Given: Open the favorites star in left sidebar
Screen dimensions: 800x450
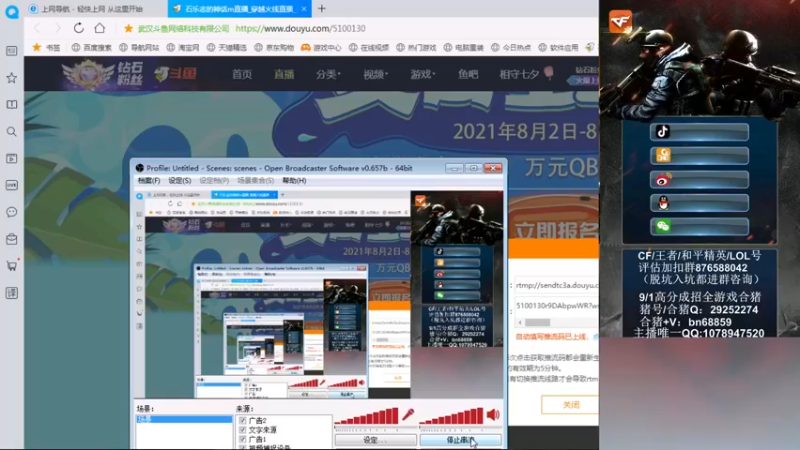Looking at the screenshot, I should pos(11,78).
